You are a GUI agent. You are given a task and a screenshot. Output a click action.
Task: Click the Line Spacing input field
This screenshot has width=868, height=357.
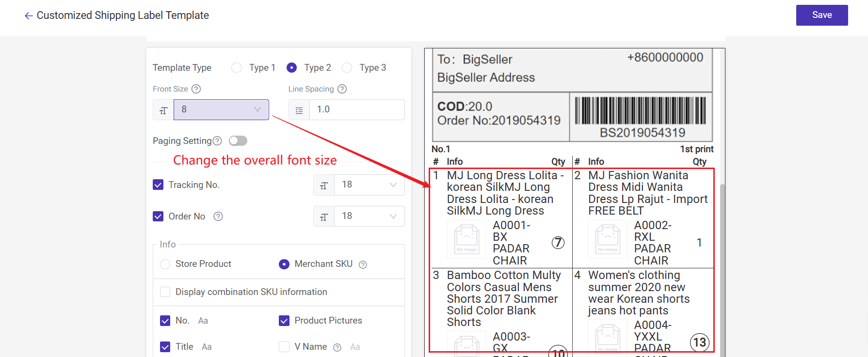click(x=356, y=110)
